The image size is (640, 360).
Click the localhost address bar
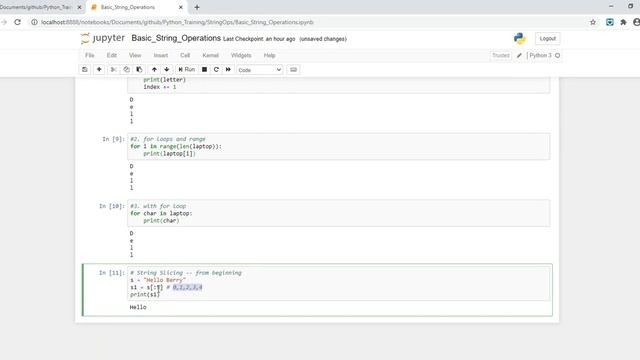(x=178, y=22)
